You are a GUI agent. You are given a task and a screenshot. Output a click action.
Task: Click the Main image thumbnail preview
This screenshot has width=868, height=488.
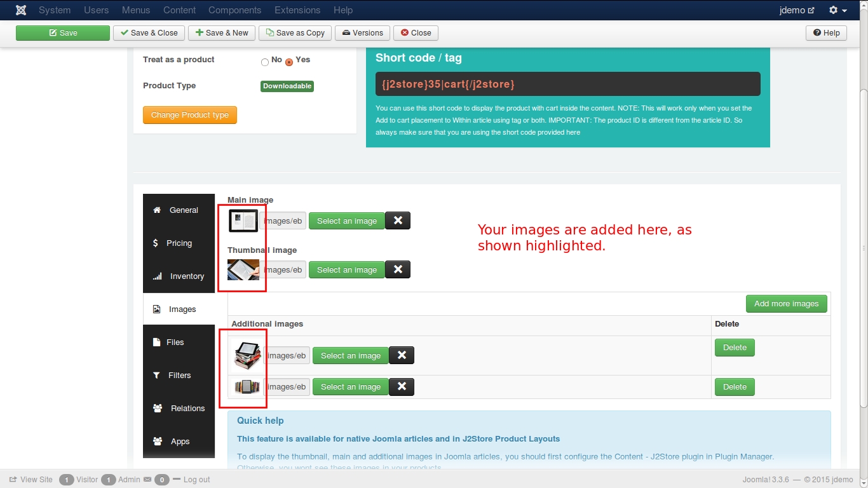point(243,220)
